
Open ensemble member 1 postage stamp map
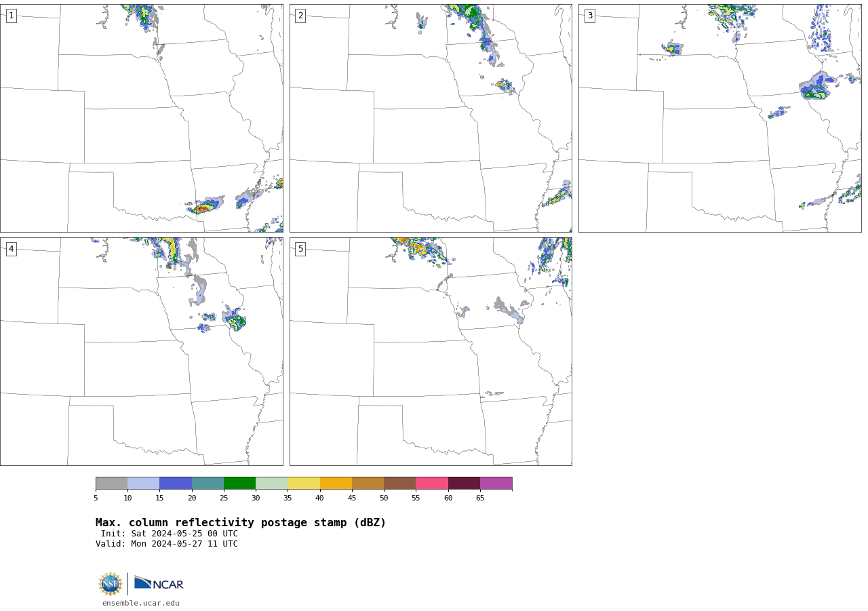point(141,118)
